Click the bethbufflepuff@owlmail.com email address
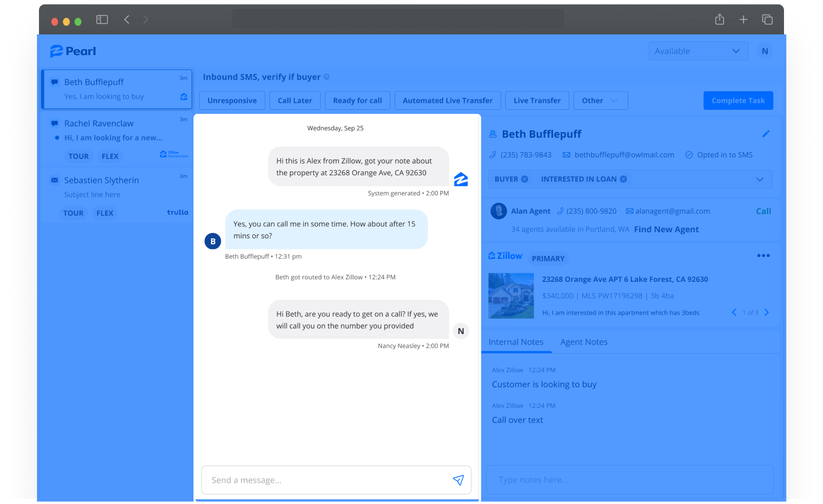The width and height of the screenshot is (823, 504). 624,155
